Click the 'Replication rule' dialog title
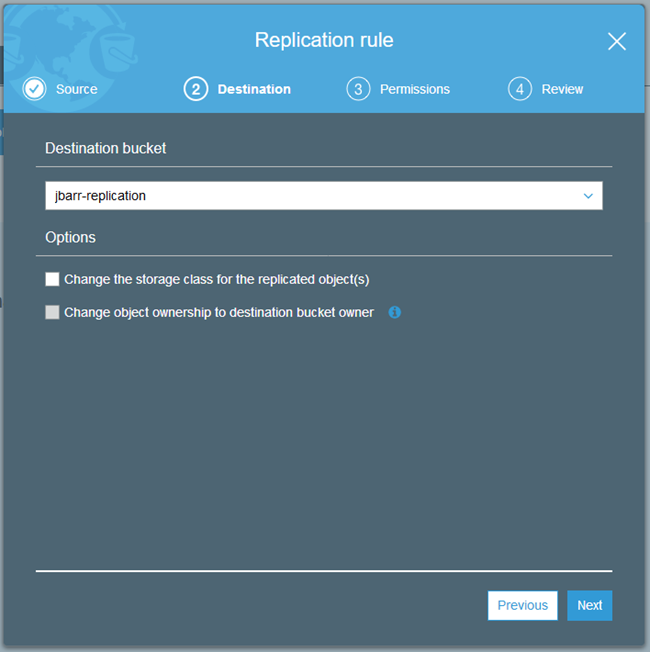This screenshot has width=650, height=652. click(324, 40)
